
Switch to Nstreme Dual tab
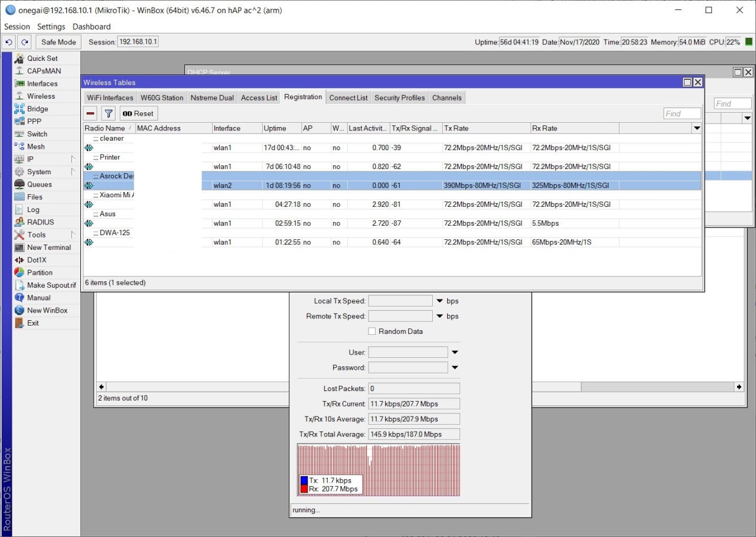pyautogui.click(x=212, y=97)
